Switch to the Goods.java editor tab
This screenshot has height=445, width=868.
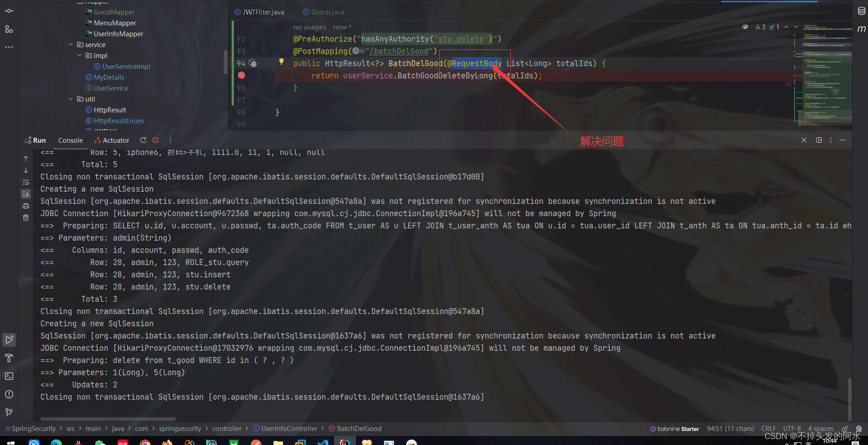[x=323, y=12]
